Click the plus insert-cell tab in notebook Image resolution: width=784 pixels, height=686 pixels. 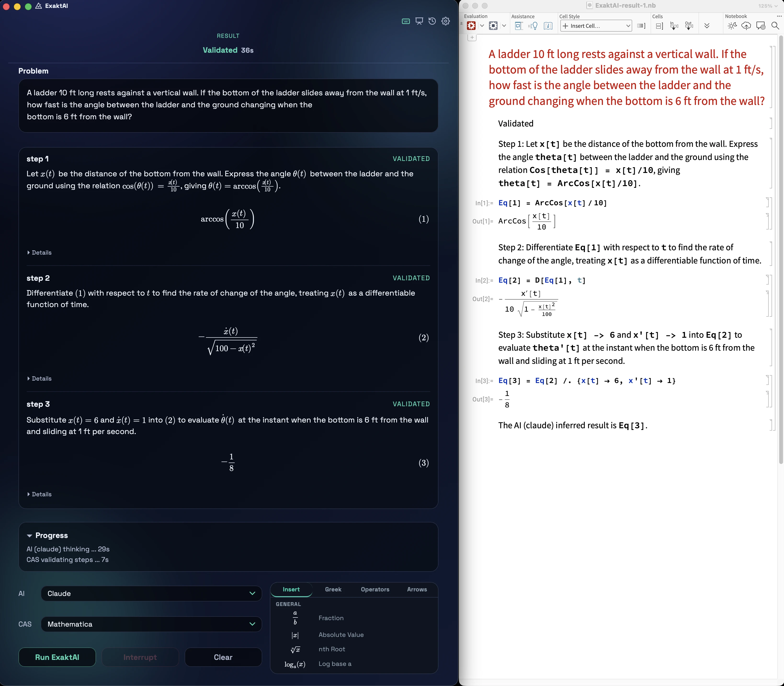point(472,38)
